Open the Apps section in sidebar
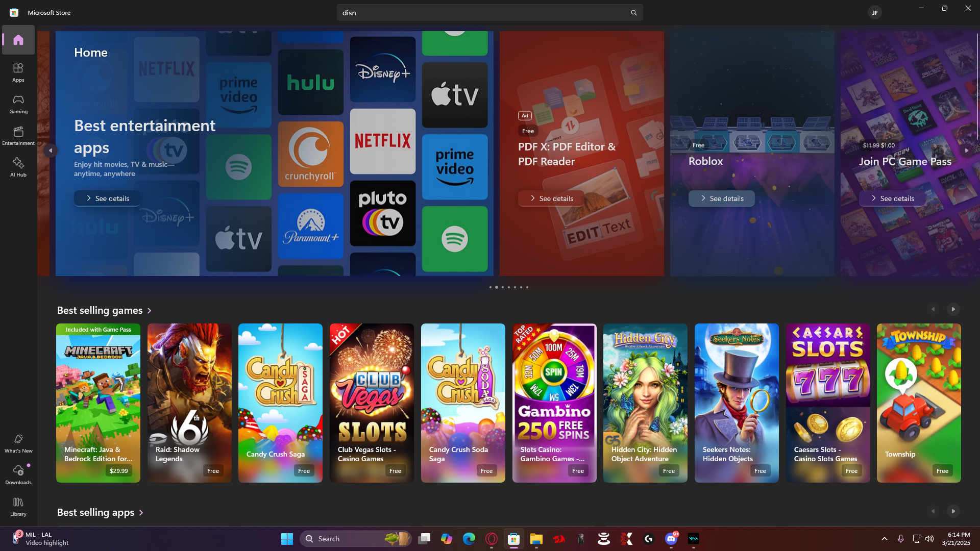The width and height of the screenshot is (980, 551). [x=18, y=72]
